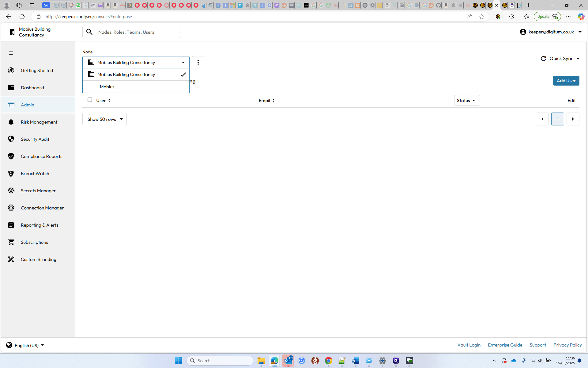Open the Vault Login link
588x368 pixels.
click(469, 345)
